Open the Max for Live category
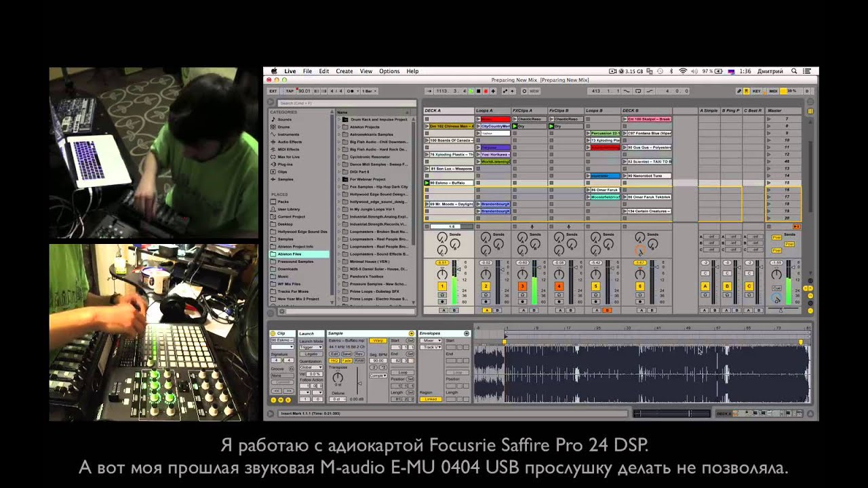868x488 pixels. click(x=288, y=157)
